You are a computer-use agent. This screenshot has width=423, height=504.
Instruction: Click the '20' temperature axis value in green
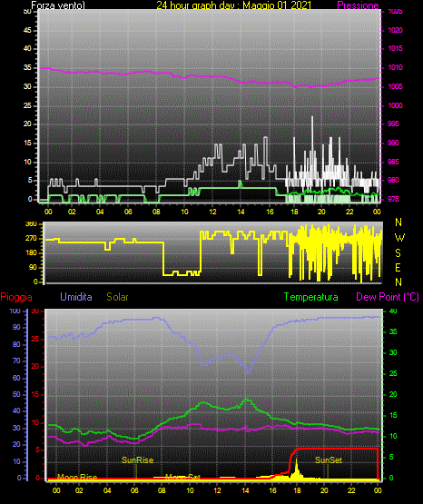tap(393, 394)
